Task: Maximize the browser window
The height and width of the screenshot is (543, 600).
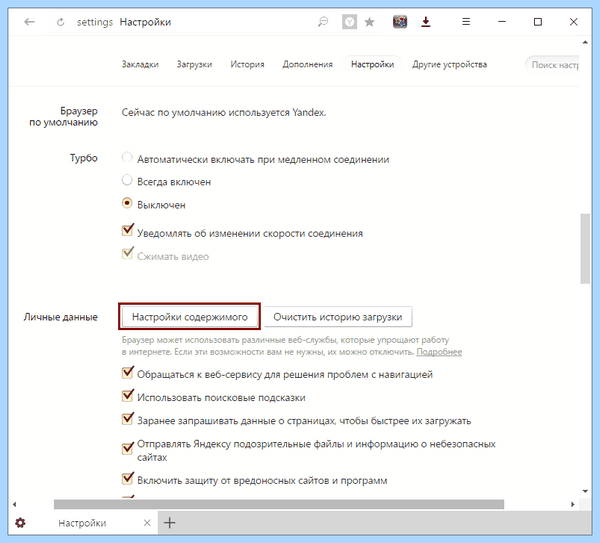Action: 538,22
